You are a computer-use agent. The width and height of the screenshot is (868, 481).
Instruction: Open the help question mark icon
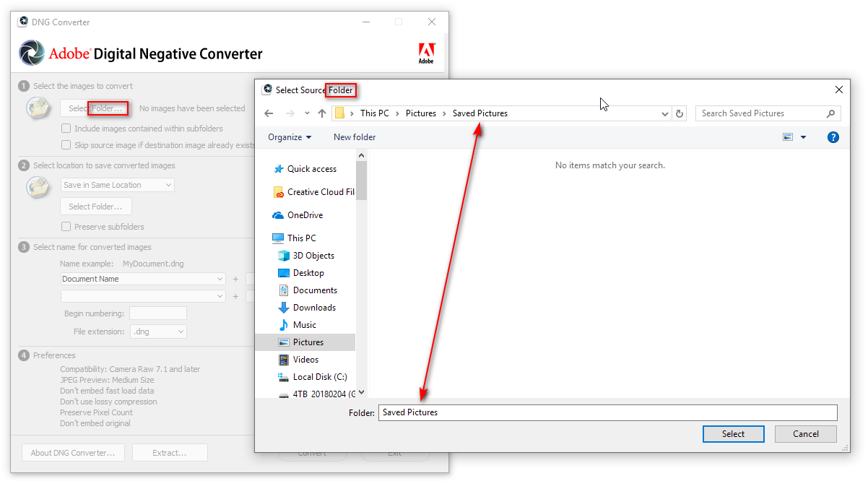pos(833,137)
